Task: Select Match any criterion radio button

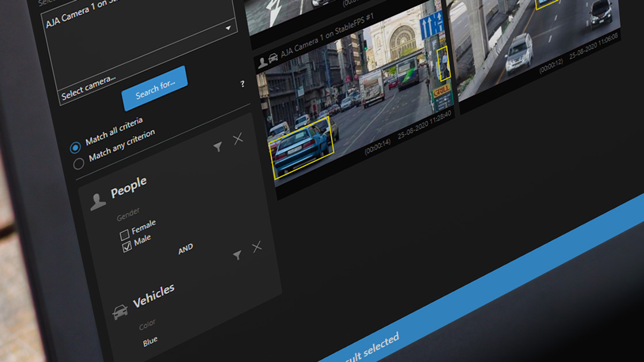Action: click(x=78, y=164)
